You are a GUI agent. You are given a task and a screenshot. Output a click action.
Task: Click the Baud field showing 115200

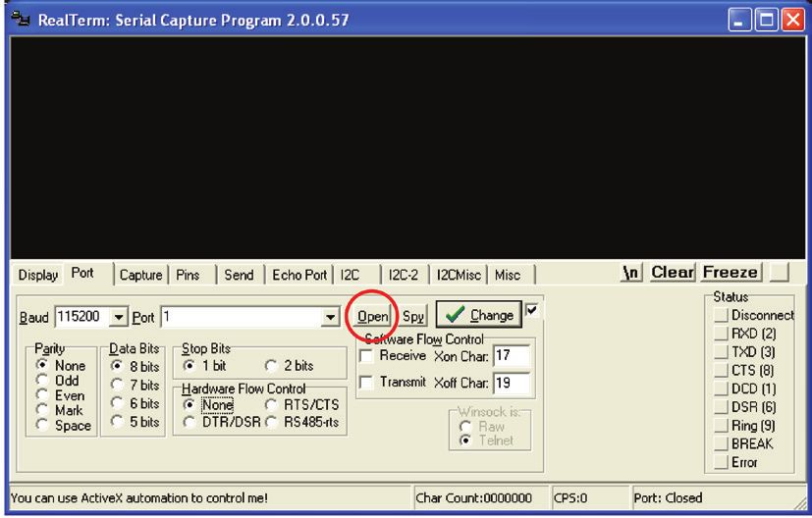tap(82, 317)
